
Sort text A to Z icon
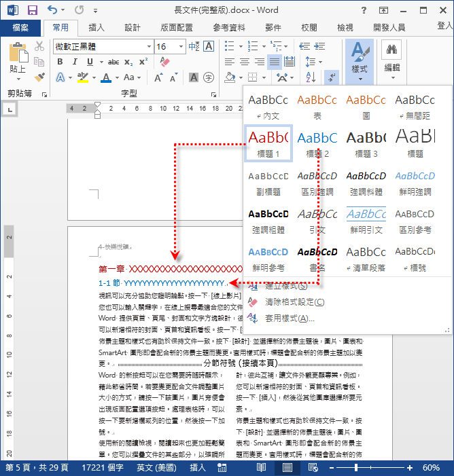pyautogui.click(x=311, y=77)
